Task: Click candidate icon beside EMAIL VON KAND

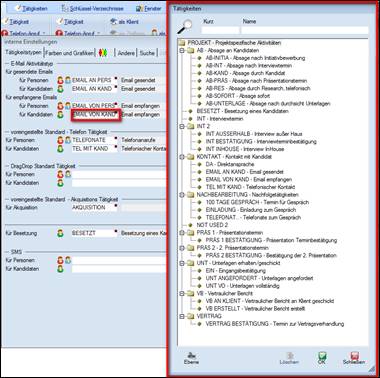Action: pyautogui.click(x=60, y=114)
